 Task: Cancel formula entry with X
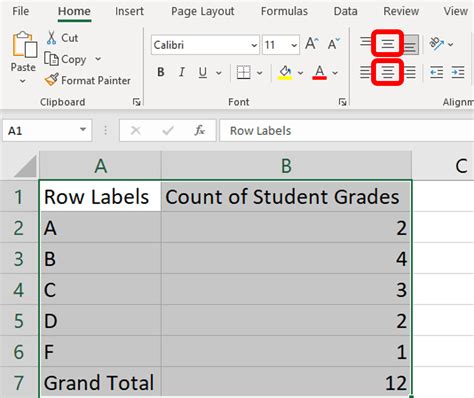coord(135,130)
